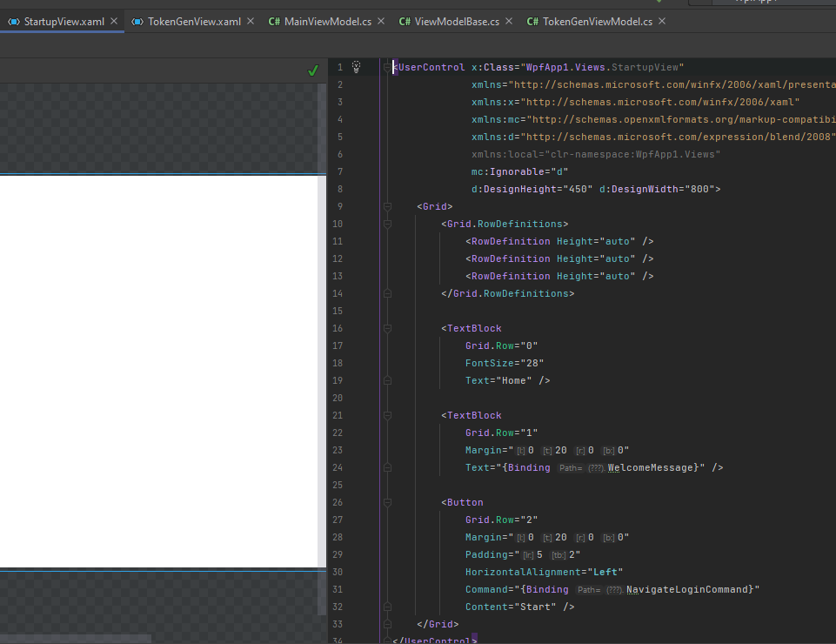Click the NavigateLoginCommand binding in the code

point(689,589)
